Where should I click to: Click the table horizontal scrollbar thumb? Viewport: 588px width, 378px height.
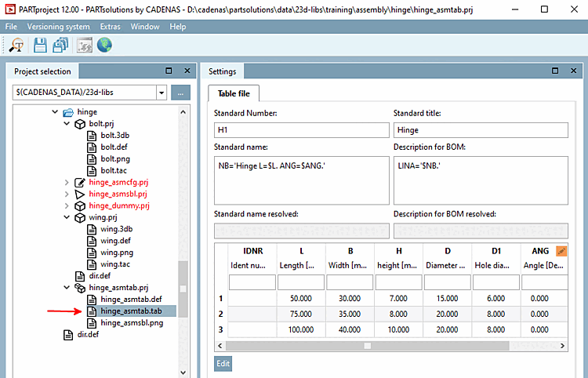[x=366, y=345]
